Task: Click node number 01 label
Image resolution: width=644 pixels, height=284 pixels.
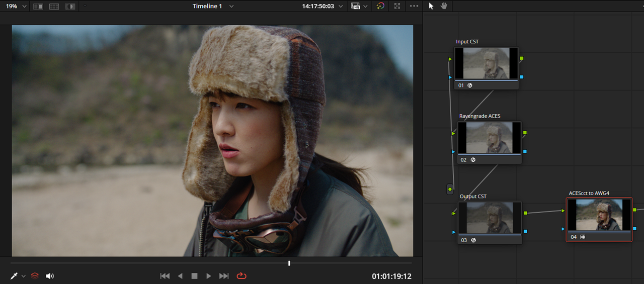Action: pos(461,85)
